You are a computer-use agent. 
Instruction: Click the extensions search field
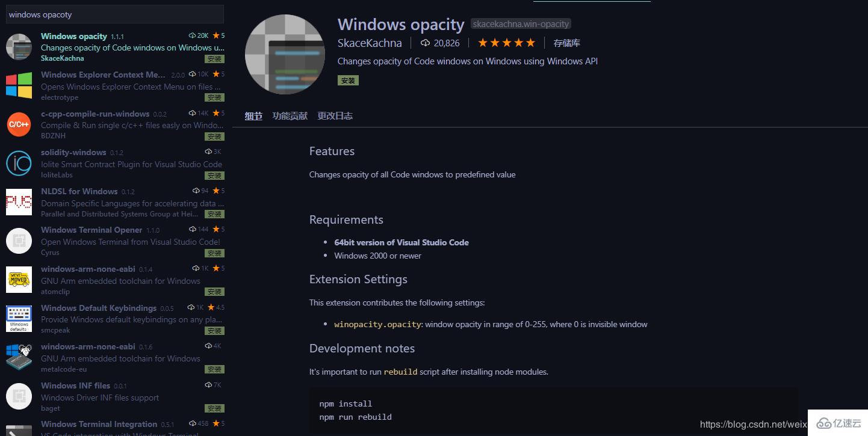(115, 14)
